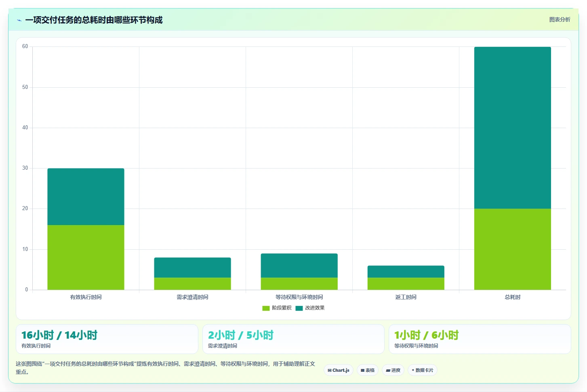Click the 数据卡片 tag chip

click(423, 370)
